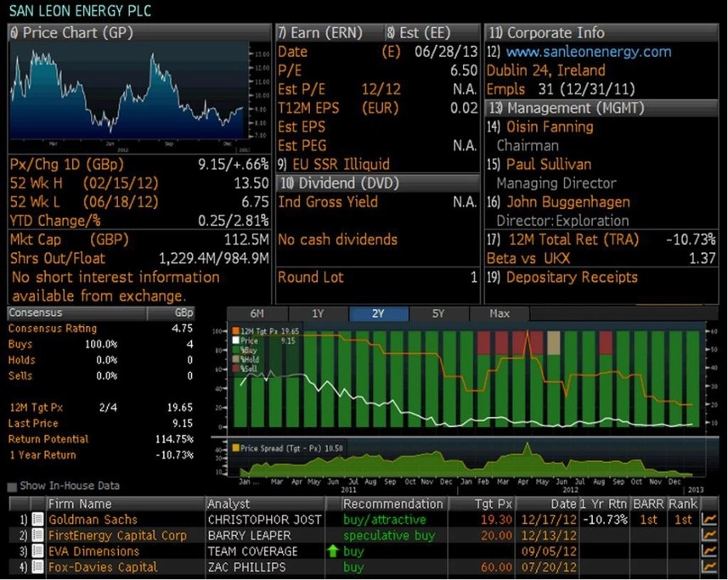Click the Fox-Davies Capital document icon

pyautogui.click(x=37, y=567)
